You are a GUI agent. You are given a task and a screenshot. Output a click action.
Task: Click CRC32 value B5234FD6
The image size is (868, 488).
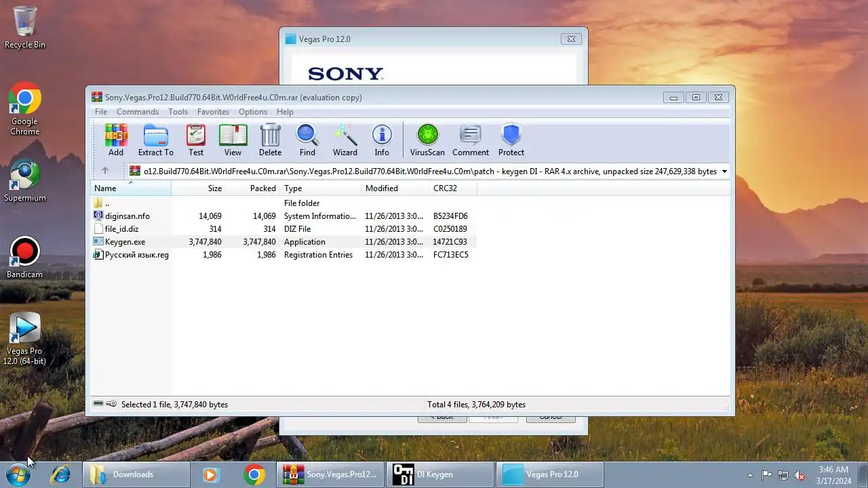coord(450,216)
